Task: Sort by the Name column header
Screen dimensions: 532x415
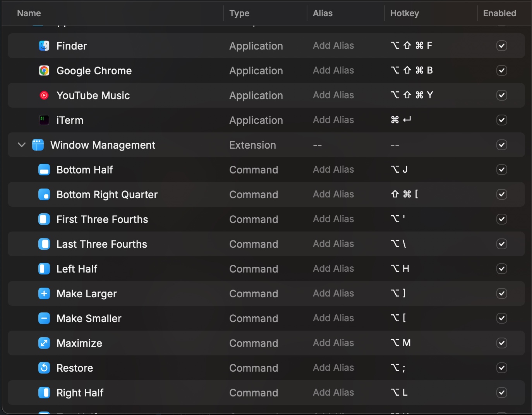Action: (29, 13)
